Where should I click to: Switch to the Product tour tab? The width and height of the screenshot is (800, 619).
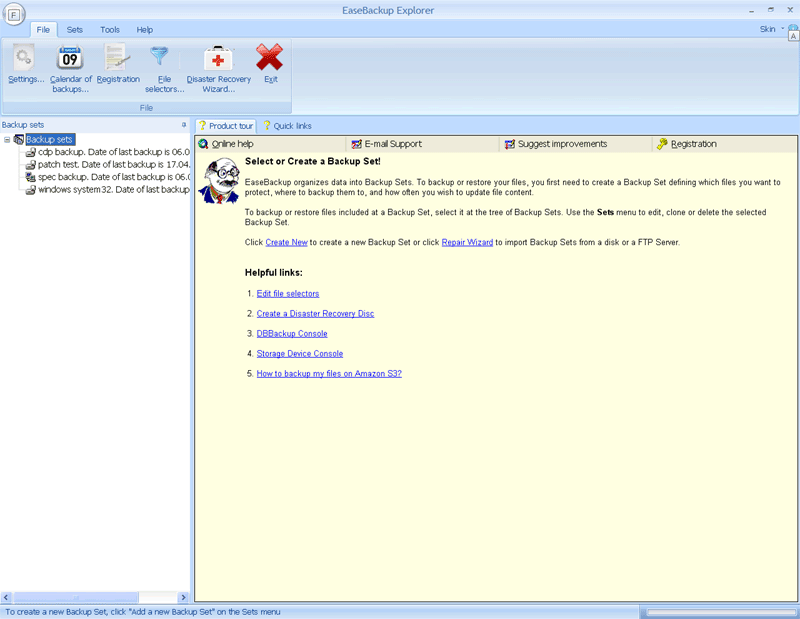click(226, 126)
